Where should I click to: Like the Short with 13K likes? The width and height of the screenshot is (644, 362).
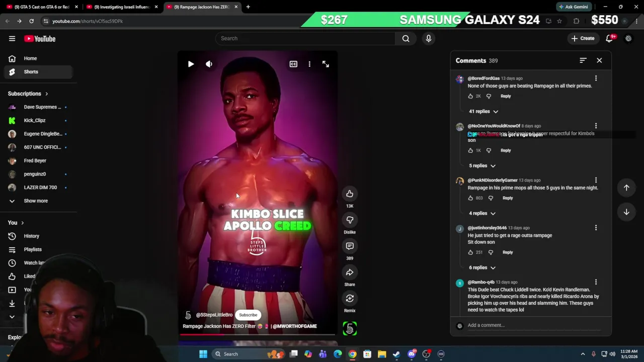[350, 194]
